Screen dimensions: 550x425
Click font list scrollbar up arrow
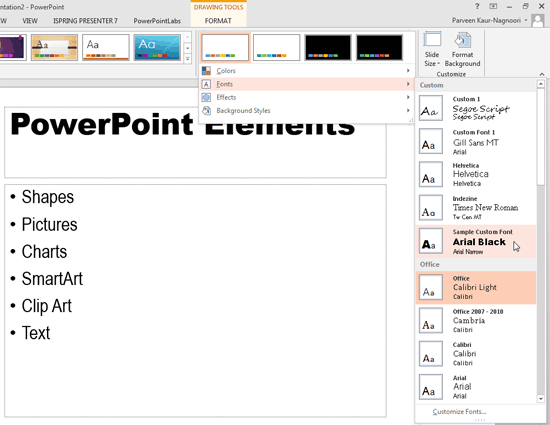pos(541,83)
